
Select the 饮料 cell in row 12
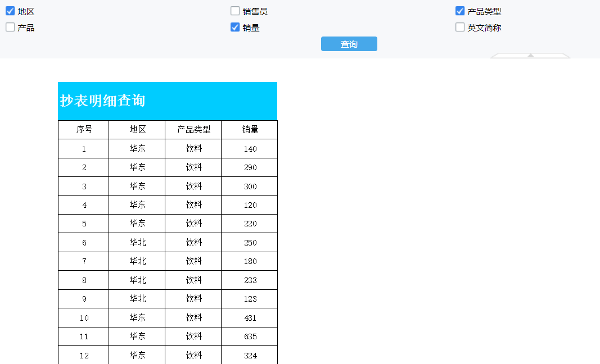[x=193, y=355]
